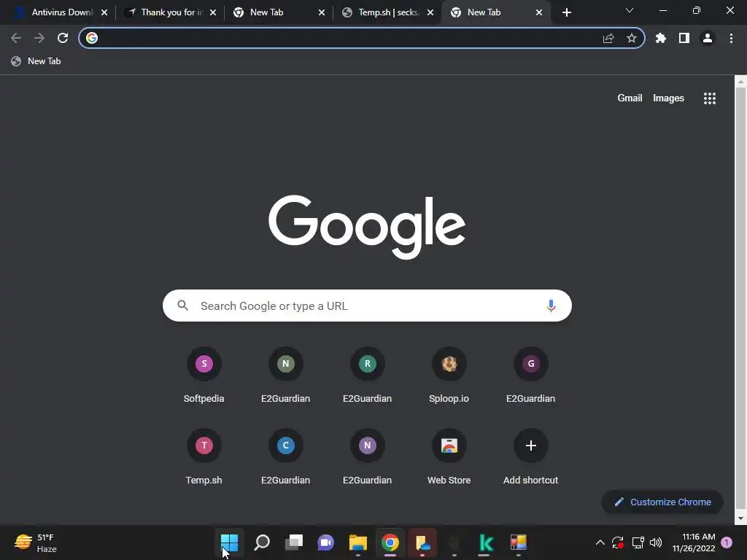
Task: Open File Explorer from the taskbar
Action: click(357, 542)
